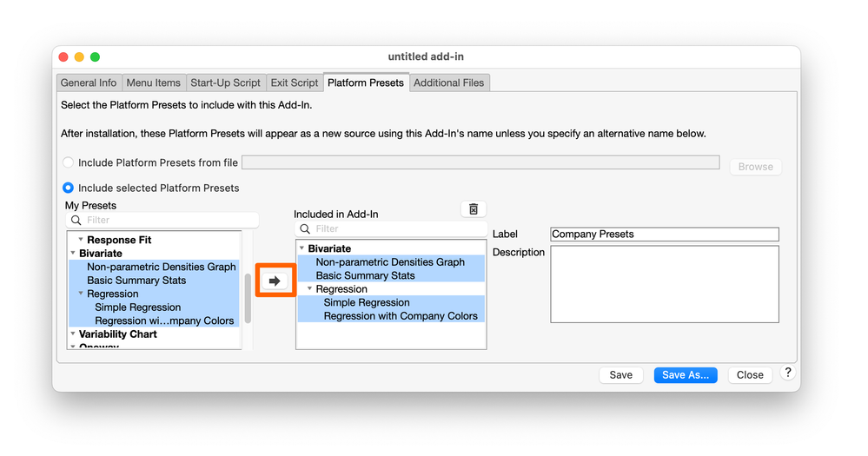This screenshot has height=456, width=868.
Task: Open the Menu Items tab
Action: coord(154,83)
